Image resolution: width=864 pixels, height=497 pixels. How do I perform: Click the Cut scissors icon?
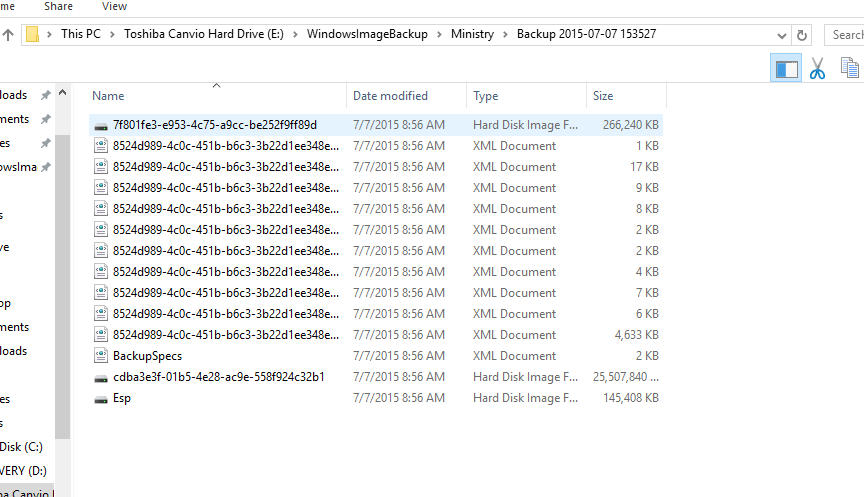click(x=817, y=68)
